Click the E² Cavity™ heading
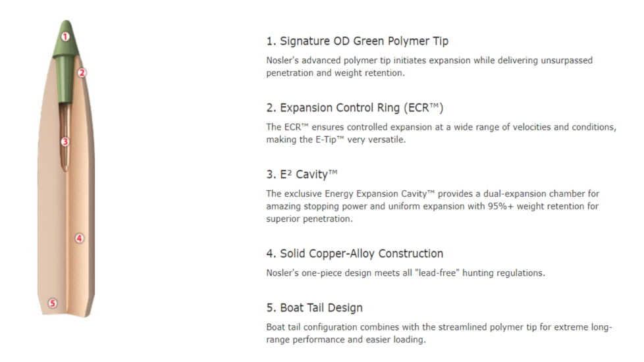The width and height of the screenshot is (644, 362). (x=302, y=174)
